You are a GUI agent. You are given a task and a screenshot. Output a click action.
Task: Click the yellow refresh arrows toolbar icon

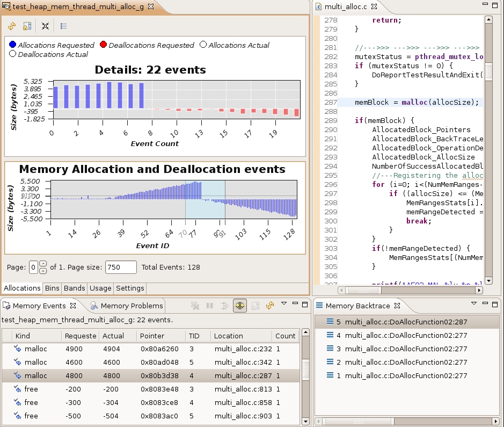[x=12, y=26]
